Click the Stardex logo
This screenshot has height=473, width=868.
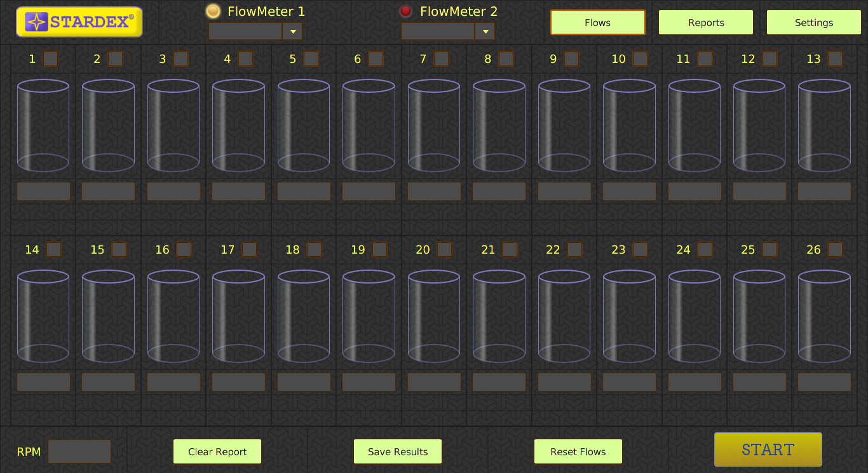[79, 22]
